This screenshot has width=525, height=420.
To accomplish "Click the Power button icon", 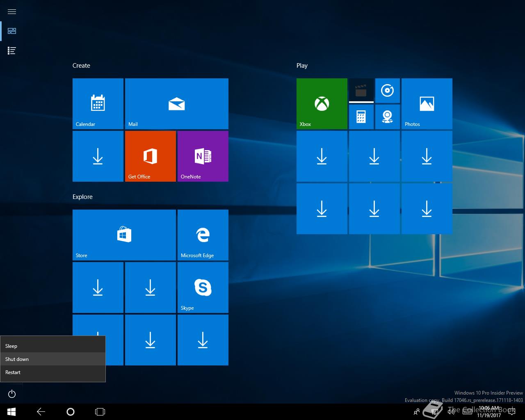I will point(12,394).
